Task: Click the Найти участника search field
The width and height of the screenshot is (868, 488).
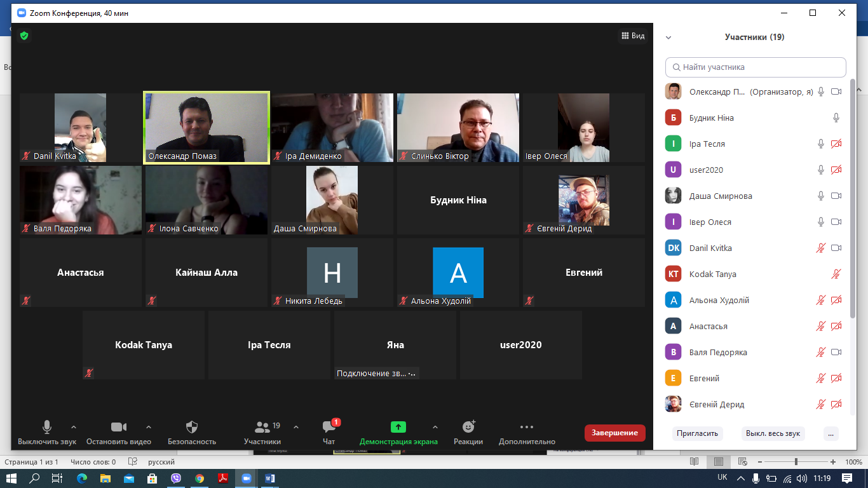Action: pos(756,67)
